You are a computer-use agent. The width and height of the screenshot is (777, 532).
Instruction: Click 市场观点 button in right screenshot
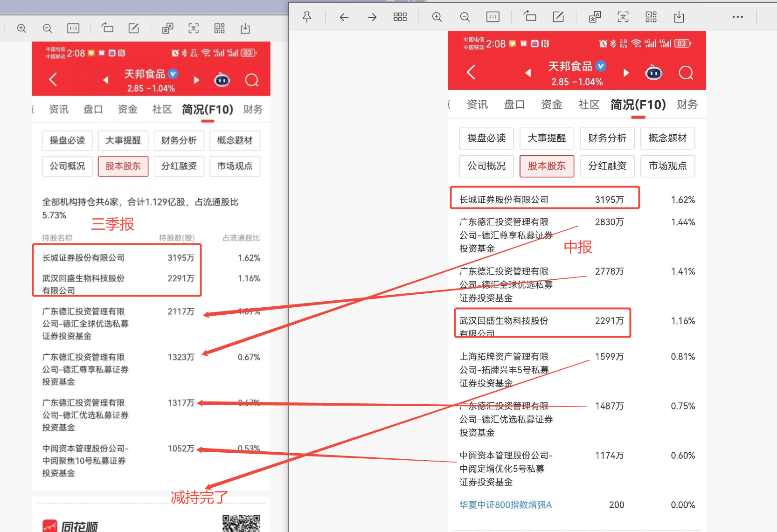coord(668,166)
